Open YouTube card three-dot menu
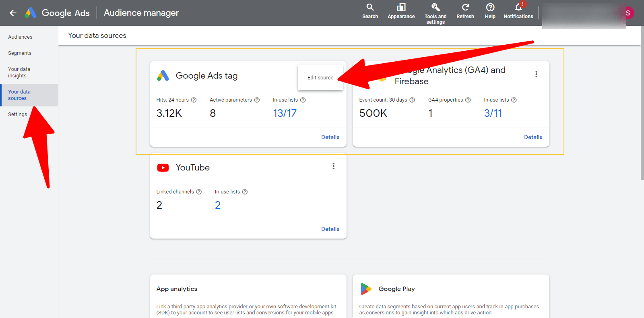Viewport: 644px width, 318px height. click(333, 166)
